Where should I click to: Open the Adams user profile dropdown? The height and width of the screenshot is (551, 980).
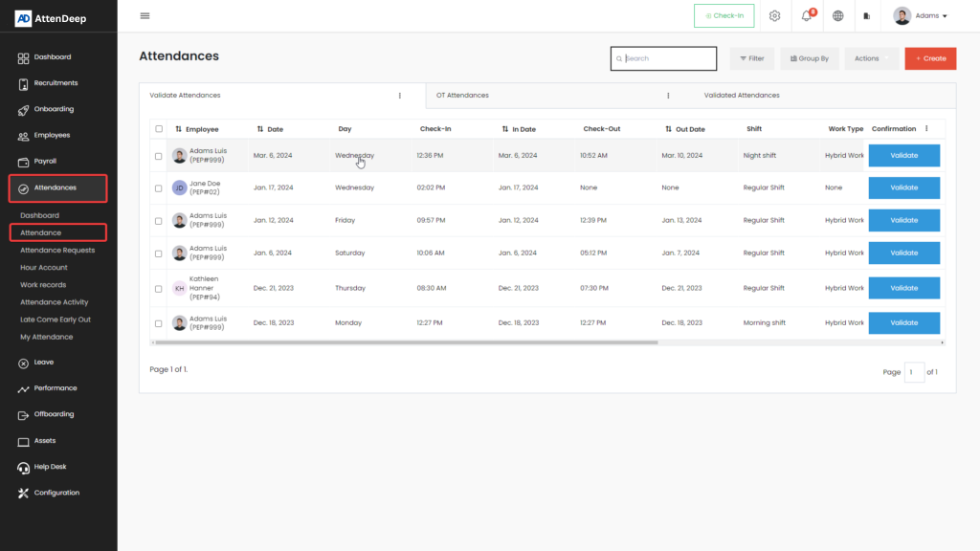[921, 15]
